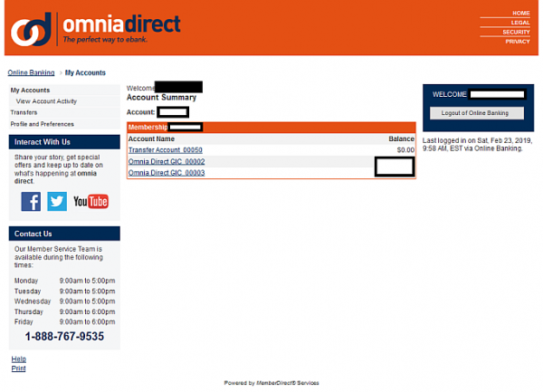Viewport: 543px width, 392px height.
Task: Click the Help link
Action: click(18, 359)
